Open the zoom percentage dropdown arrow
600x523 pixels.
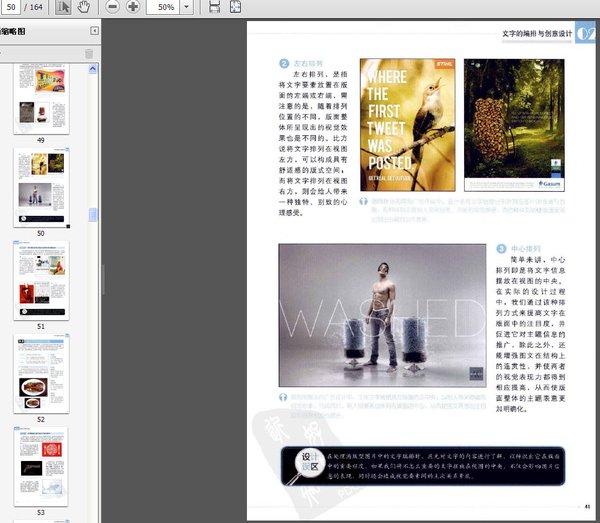(186, 7)
